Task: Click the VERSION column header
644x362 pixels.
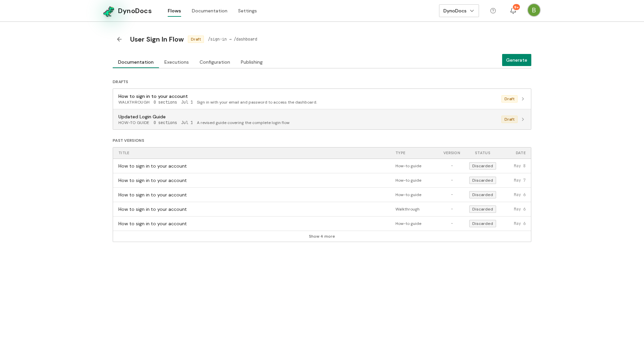Action: [452, 153]
